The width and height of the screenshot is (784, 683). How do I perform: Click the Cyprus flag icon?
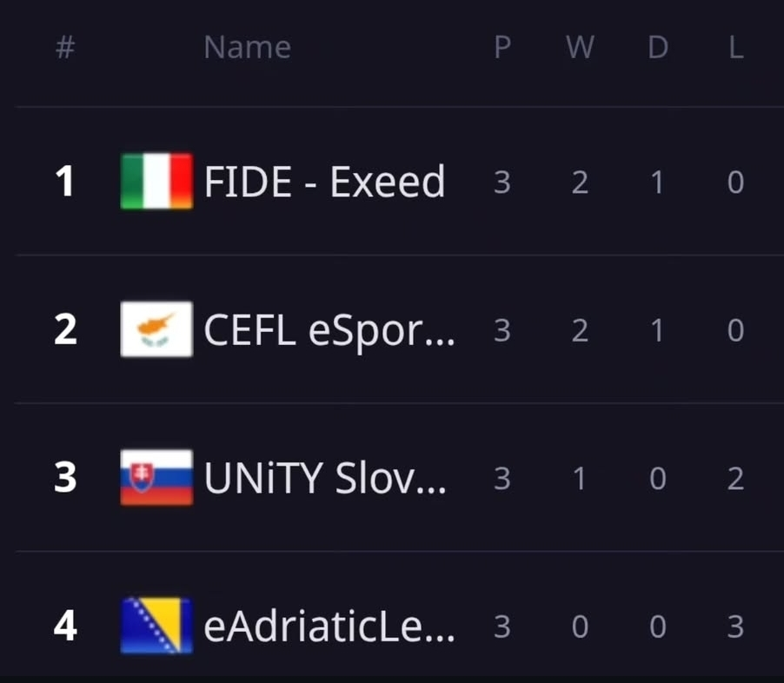click(x=156, y=329)
